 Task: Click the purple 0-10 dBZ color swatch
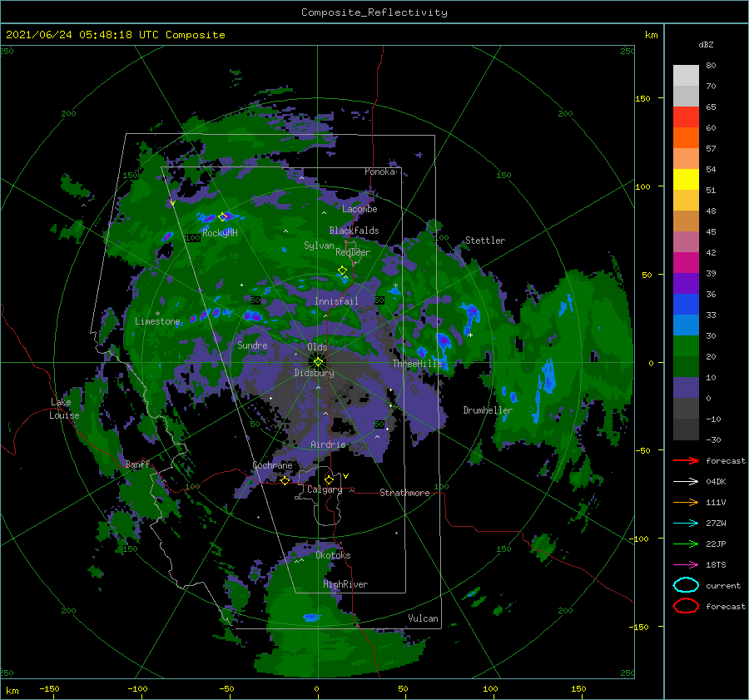[x=686, y=388]
